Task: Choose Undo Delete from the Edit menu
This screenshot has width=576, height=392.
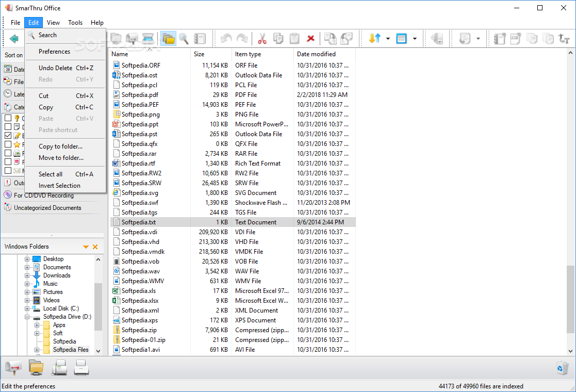Action: (65, 68)
